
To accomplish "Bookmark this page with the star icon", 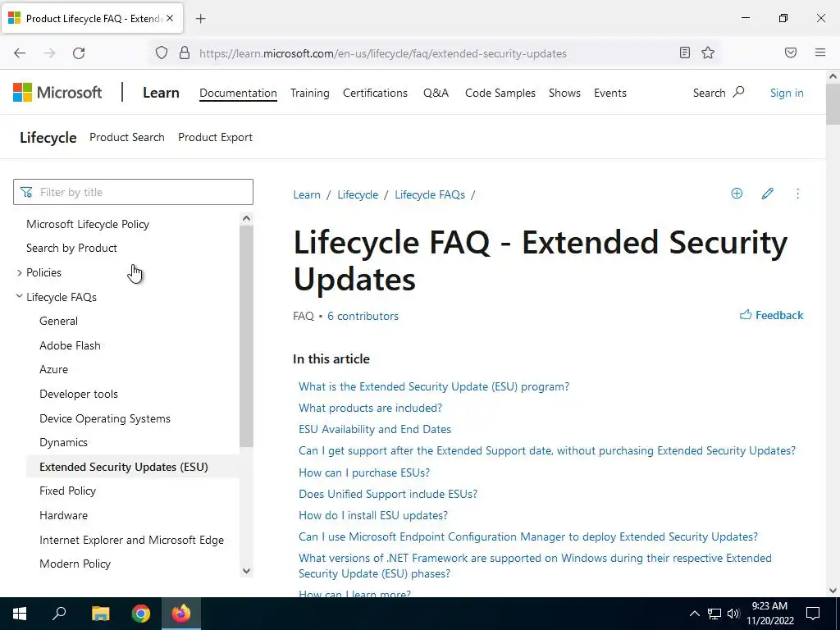I will pyautogui.click(x=708, y=52).
